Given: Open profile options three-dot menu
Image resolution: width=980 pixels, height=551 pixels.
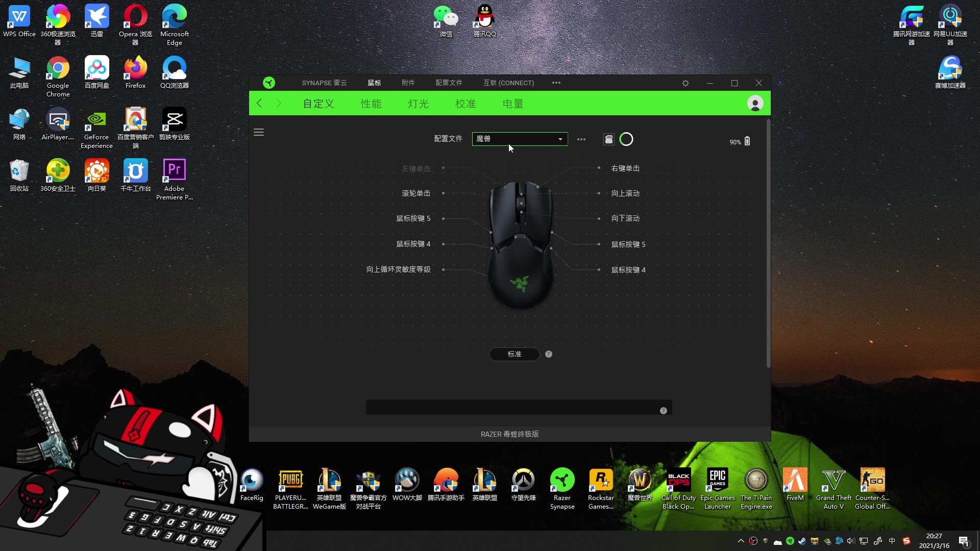Looking at the screenshot, I should [x=581, y=139].
